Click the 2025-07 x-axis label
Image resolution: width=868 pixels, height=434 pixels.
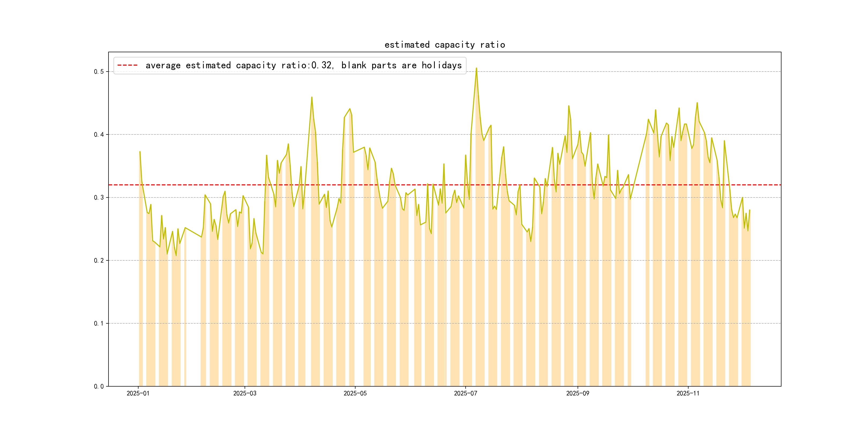pos(465,393)
